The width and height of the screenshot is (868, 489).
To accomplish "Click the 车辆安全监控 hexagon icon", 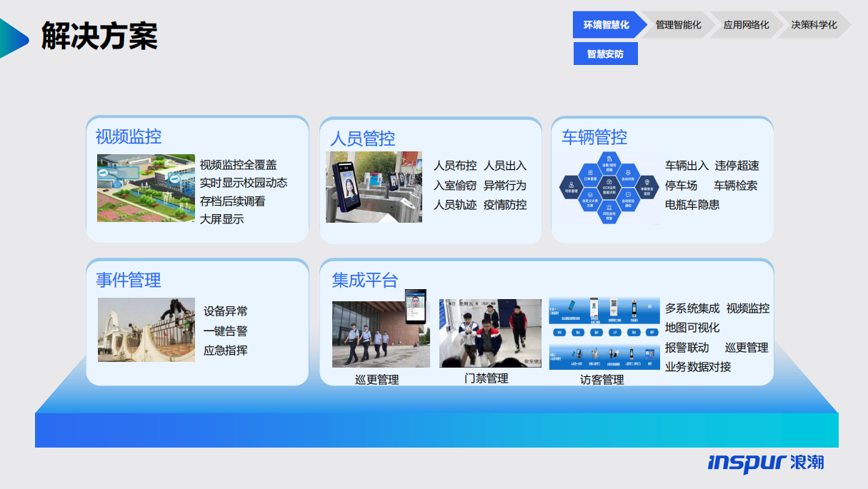I will click(x=647, y=188).
